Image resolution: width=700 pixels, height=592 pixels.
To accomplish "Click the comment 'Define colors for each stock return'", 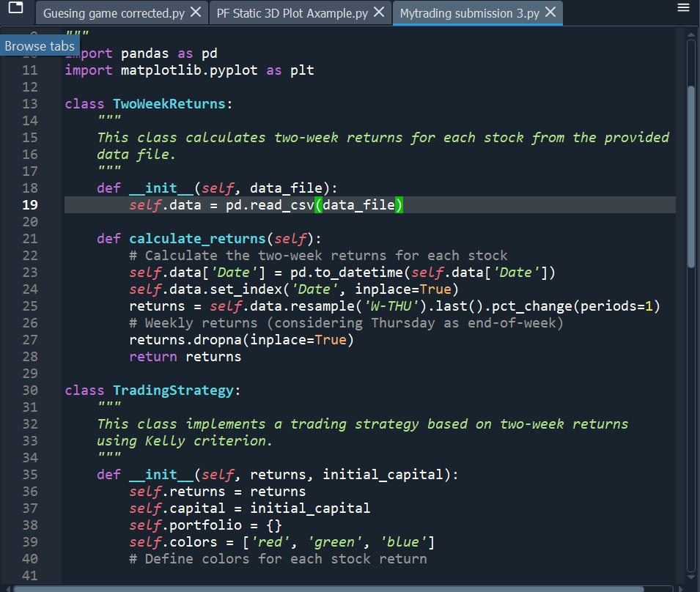I will click(278, 559).
